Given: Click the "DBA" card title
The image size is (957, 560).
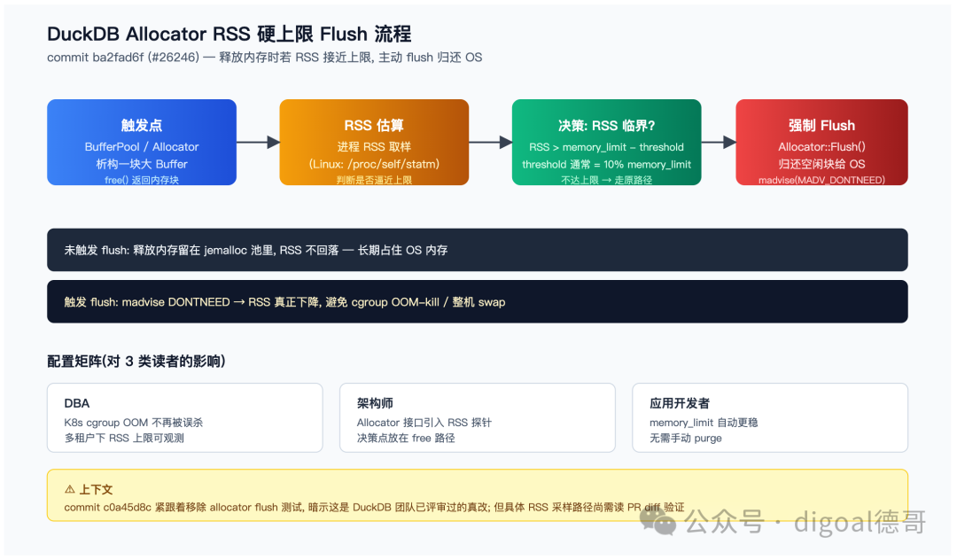Looking at the screenshot, I should pos(77,403).
